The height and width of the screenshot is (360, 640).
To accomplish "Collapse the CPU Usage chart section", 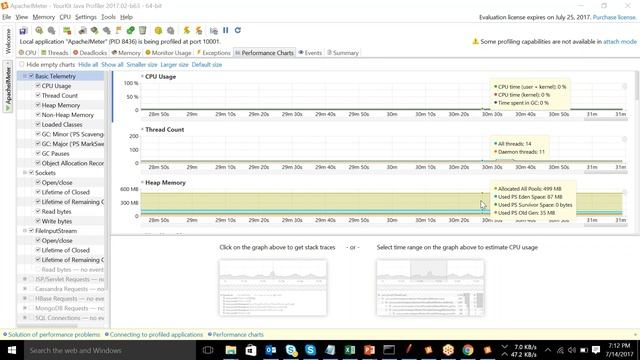I will tap(142, 76).
